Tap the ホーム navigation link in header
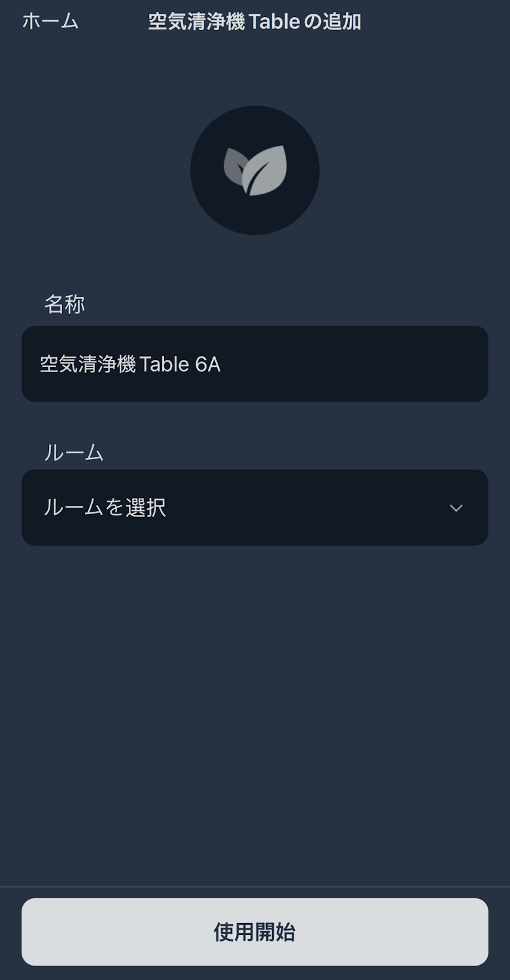 (50, 22)
